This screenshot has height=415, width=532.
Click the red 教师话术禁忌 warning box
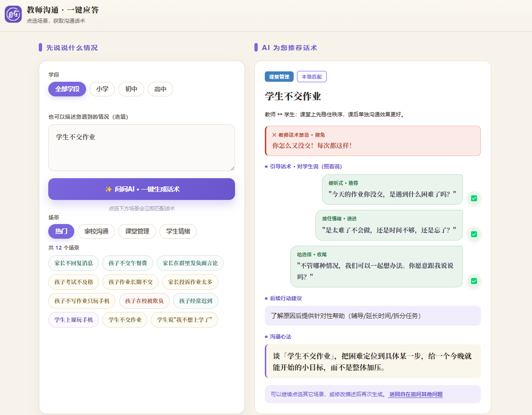tap(373, 141)
